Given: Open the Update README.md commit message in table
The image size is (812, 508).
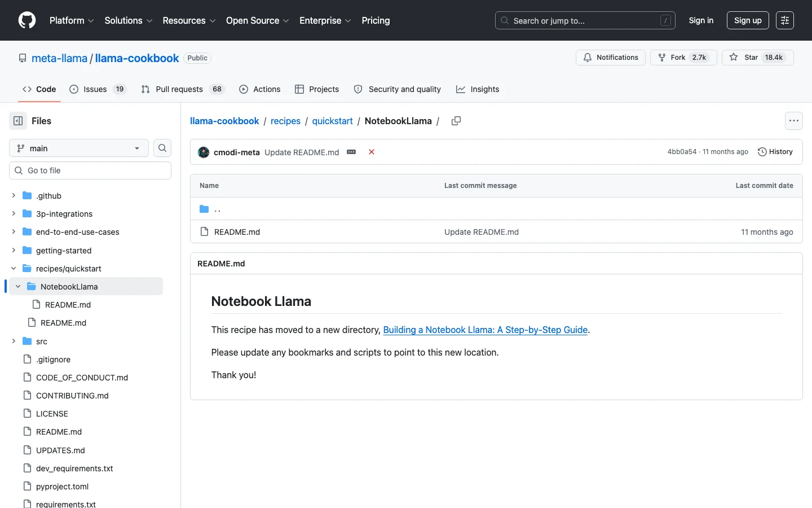Looking at the screenshot, I should tap(482, 232).
